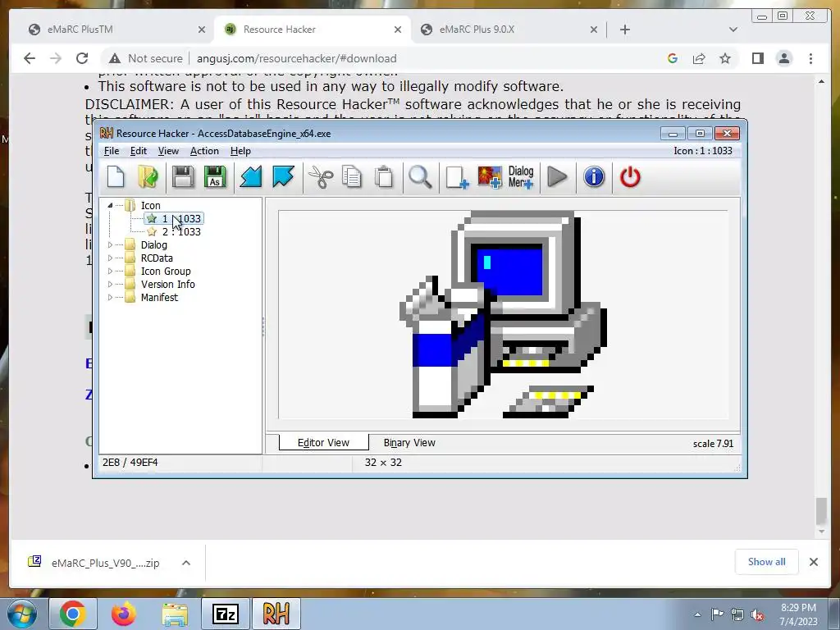The width and height of the screenshot is (840, 630).
Task: Click the red power Exit icon
Action: 630,177
